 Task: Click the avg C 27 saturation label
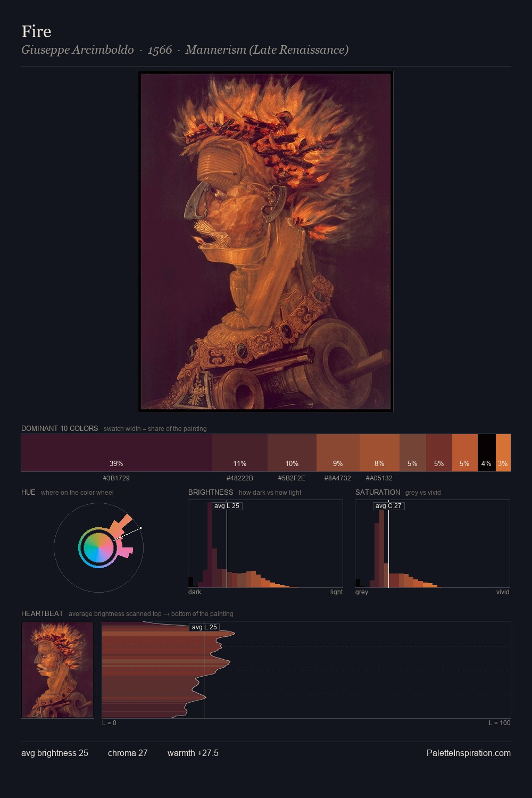coord(388,506)
